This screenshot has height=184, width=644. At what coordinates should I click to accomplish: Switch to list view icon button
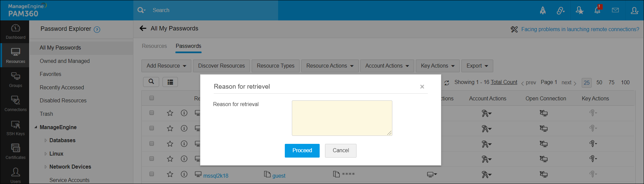(170, 82)
